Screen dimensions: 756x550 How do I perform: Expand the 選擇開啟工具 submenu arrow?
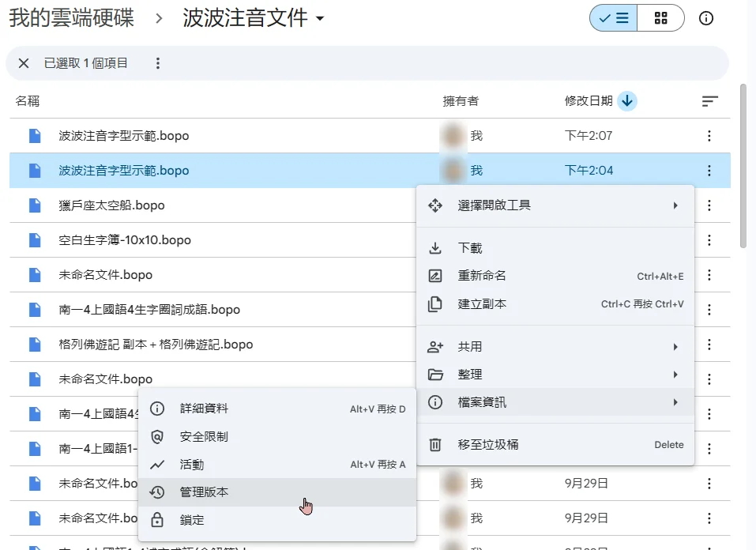[675, 205]
